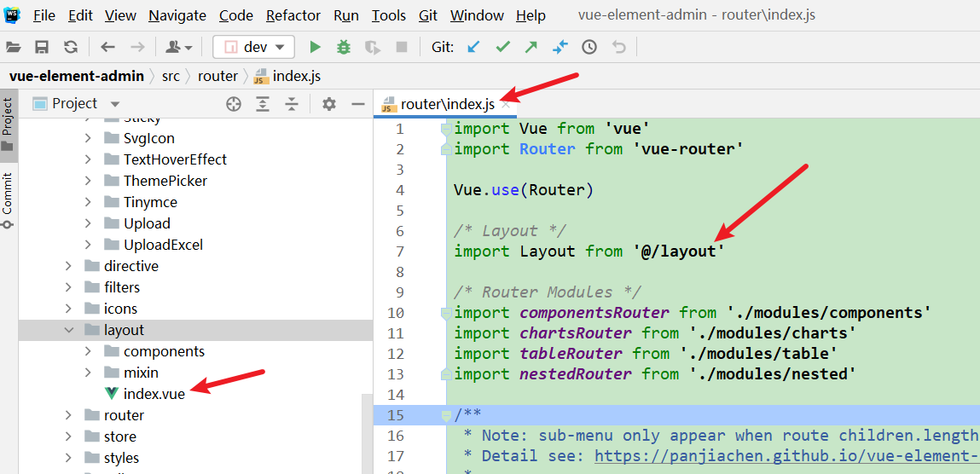This screenshot has width=980, height=474.
Task: Click the Stop square icon
Action: point(402,47)
